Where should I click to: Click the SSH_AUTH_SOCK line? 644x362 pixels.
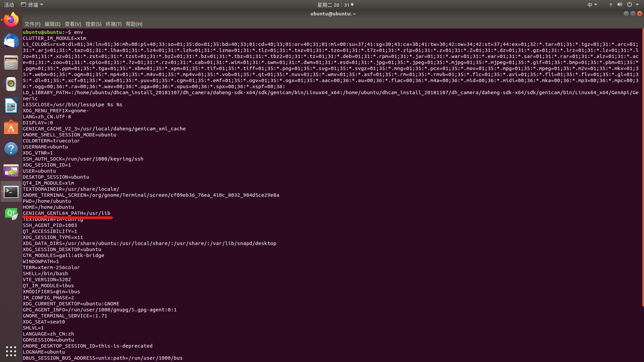(x=83, y=159)
